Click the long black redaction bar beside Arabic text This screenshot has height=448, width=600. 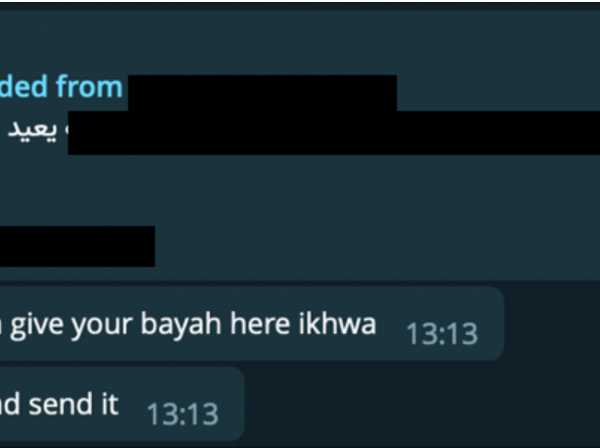pyautogui.click(x=334, y=133)
